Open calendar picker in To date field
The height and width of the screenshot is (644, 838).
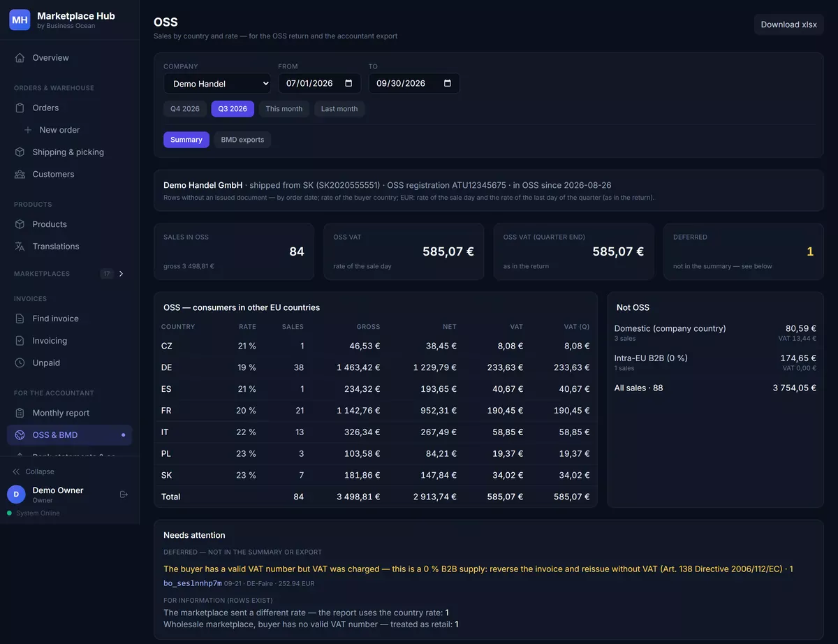tap(448, 84)
